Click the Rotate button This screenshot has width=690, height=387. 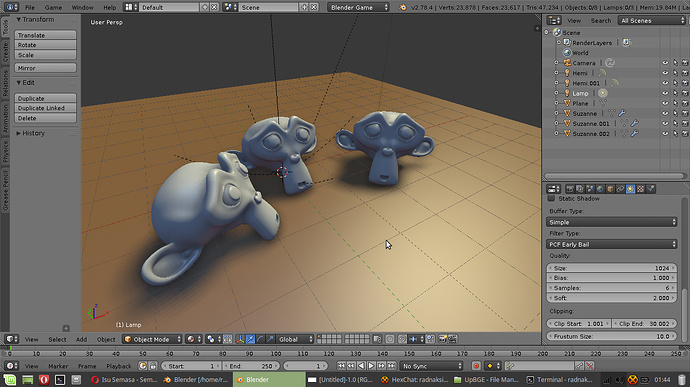point(45,45)
